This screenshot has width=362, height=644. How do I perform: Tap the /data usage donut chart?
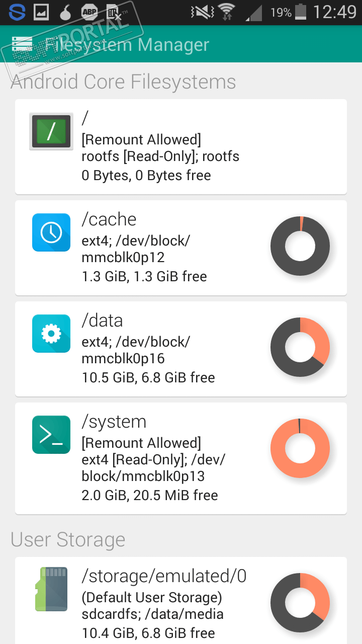(300, 347)
